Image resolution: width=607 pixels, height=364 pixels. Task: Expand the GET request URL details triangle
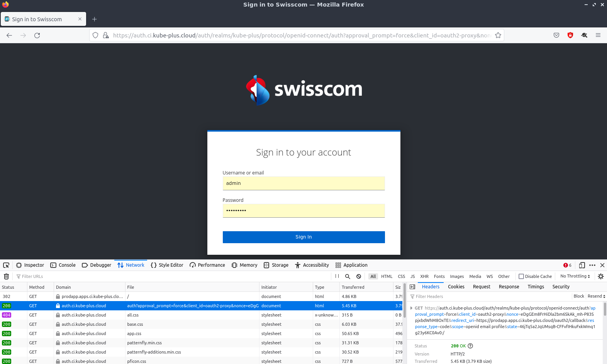pos(411,308)
